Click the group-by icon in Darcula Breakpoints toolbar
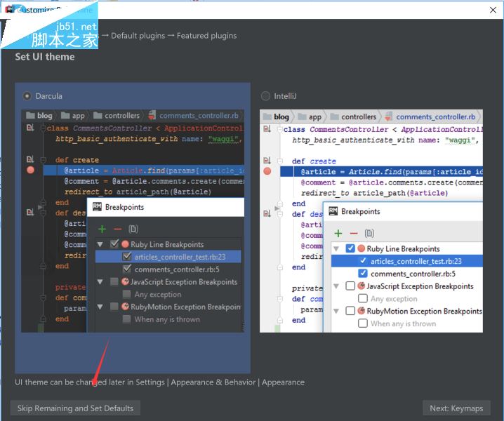504x421 pixels. click(133, 229)
